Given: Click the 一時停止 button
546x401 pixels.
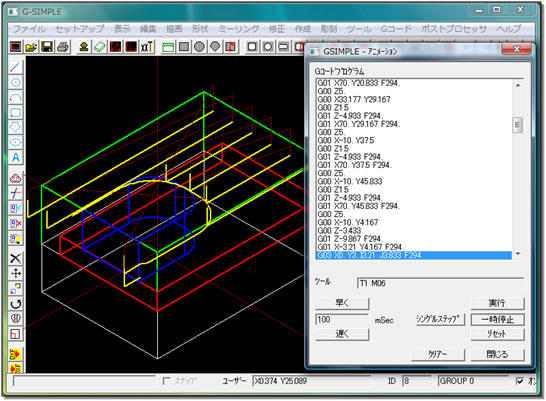Looking at the screenshot, I should 497,320.
